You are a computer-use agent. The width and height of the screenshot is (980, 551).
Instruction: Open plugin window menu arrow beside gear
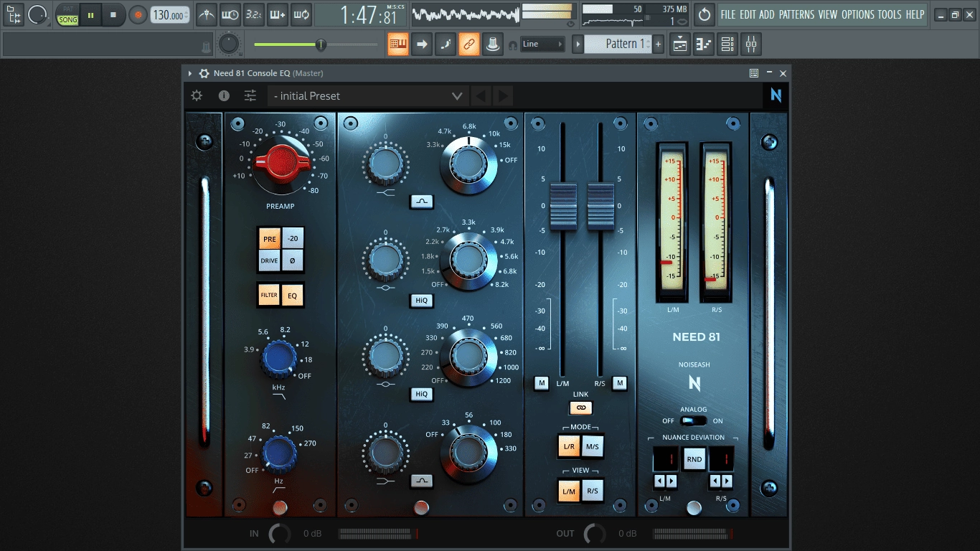click(190, 73)
